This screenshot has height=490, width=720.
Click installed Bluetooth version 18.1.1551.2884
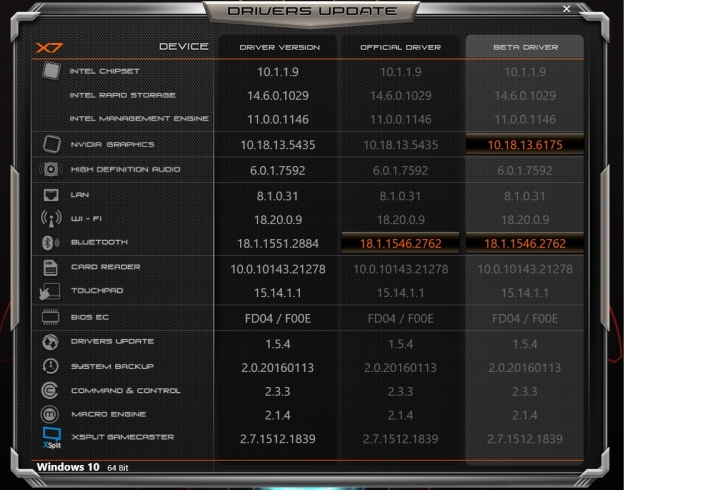(278, 244)
